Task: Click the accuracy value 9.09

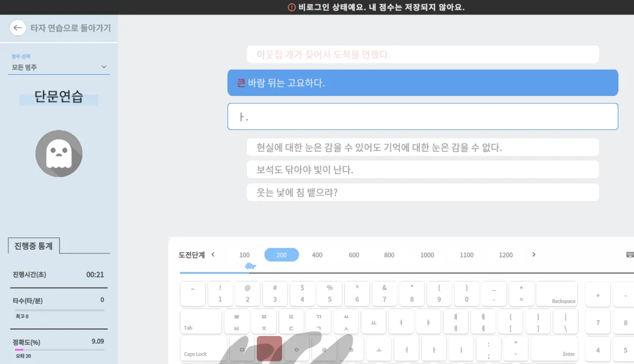Action: pos(97,342)
